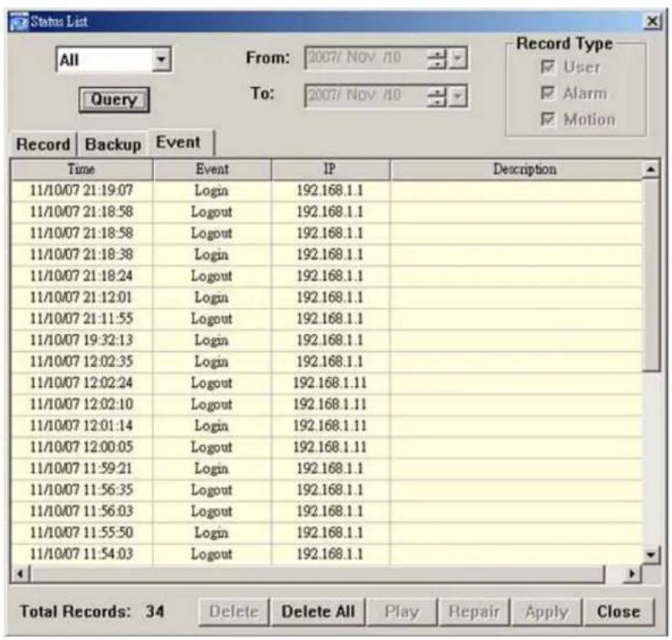Select the row timed 11/10/07 19:32:13
The height and width of the screenshot is (640, 672).
[x=326, y=341]
